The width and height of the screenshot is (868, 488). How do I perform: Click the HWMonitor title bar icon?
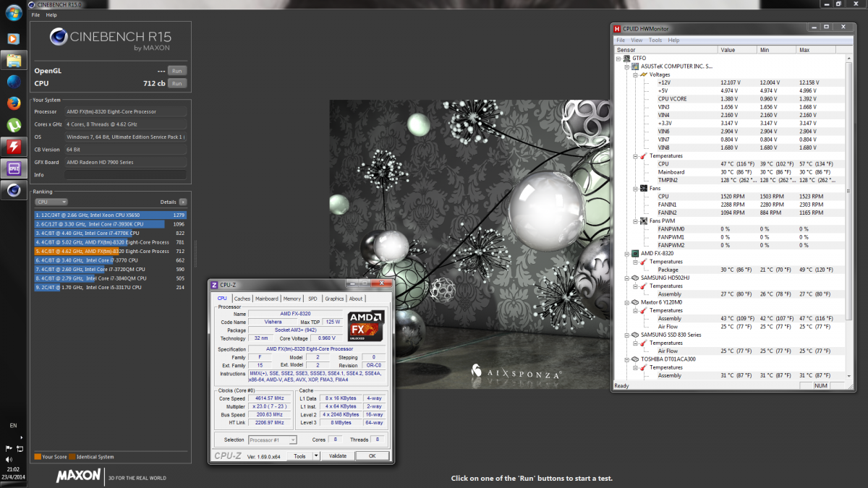pyautogui.click(x=617, y=29)
